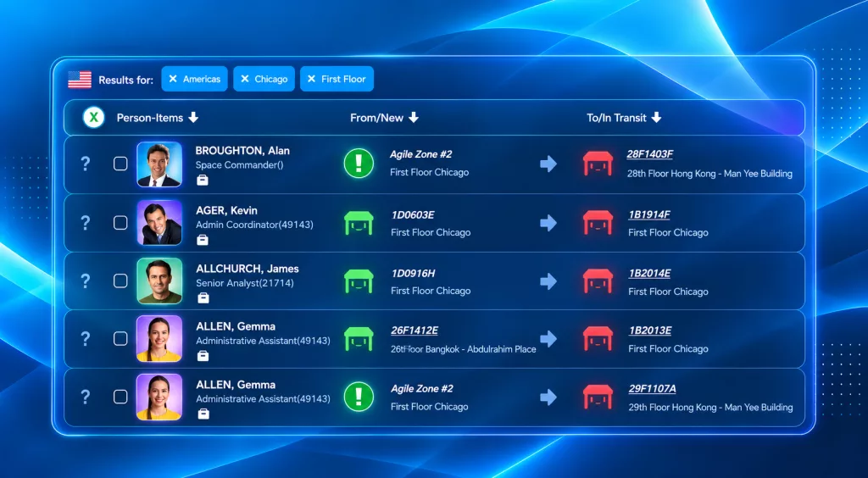The image size is (868, 478).
Task: Click the green Excel export icon
Action: (93, 117)
